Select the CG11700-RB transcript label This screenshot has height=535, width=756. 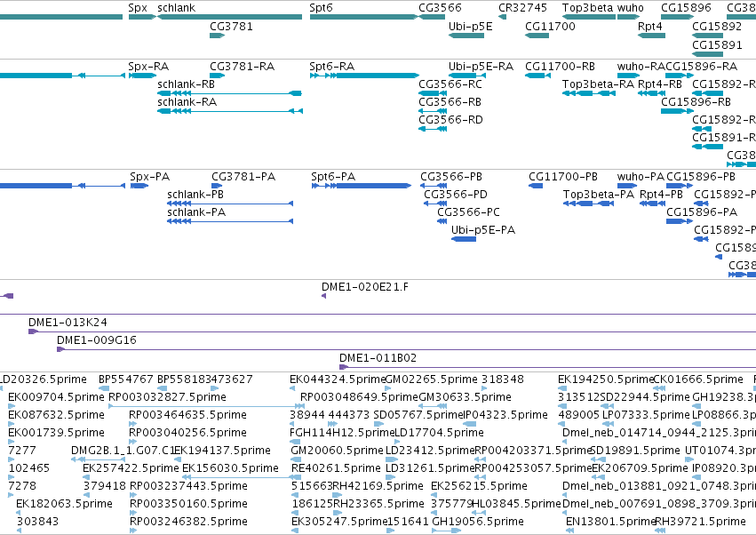click(560, 67)
